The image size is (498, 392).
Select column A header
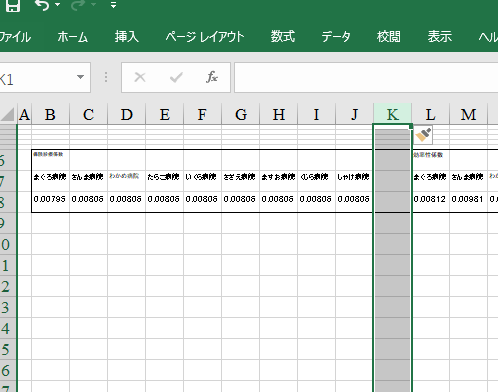click(x=24, y=115)
